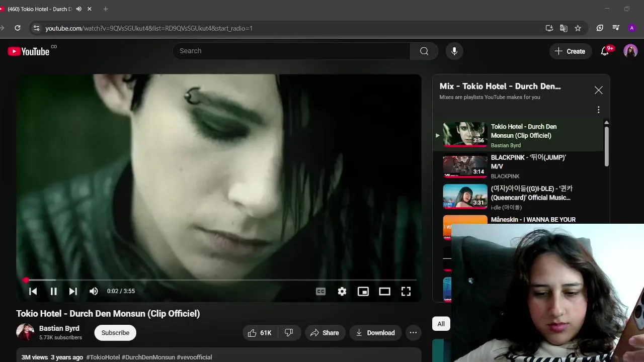Play Tokio Hotel Durch Den Monsun playlist item

click(x=518, y=135)
